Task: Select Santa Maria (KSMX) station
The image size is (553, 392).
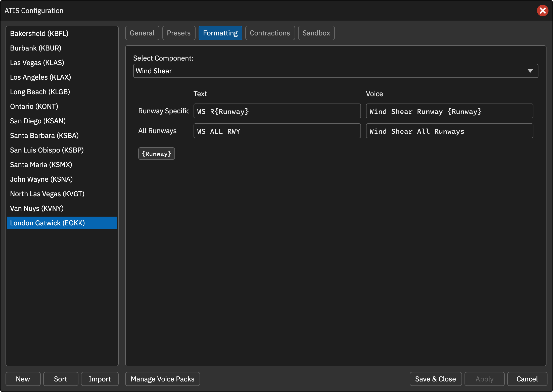Action: 62,165
